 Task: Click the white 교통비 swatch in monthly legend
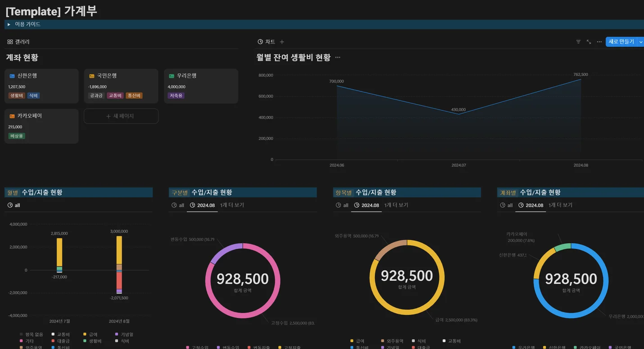click(53, 335)
